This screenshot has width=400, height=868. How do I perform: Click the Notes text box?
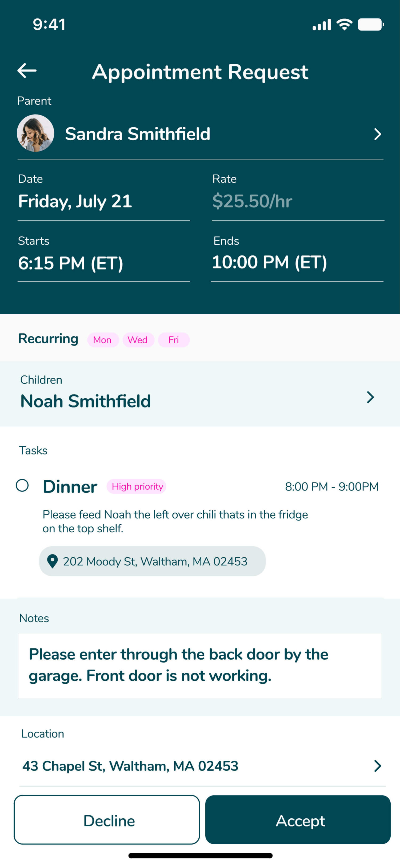click(x=200, y=665)
